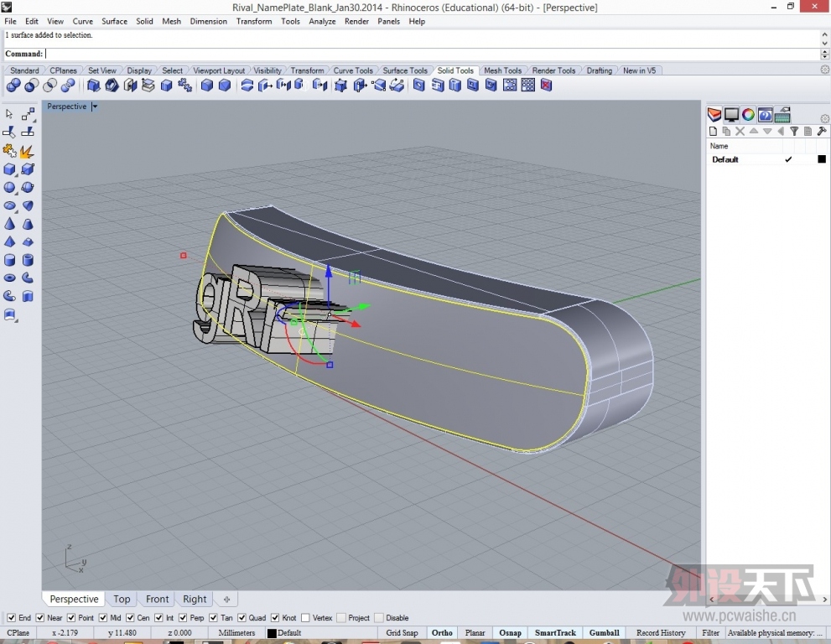Select the Boolean Union tool
Screen dimensions: 831x644
point(13,86)
